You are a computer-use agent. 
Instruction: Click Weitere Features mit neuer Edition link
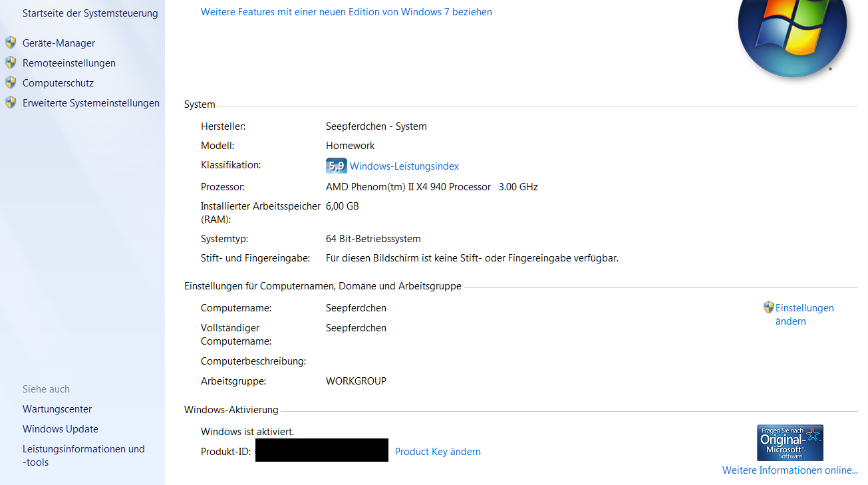click(x=347, y=12)
